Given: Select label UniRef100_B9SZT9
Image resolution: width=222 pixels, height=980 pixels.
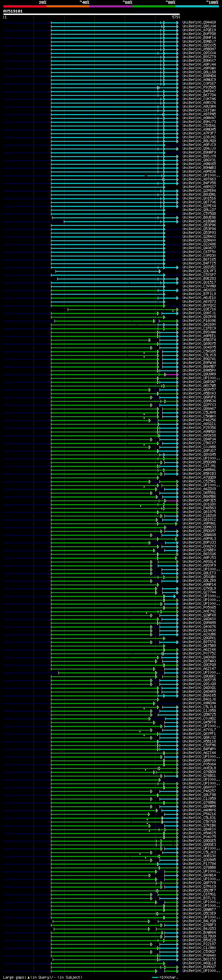Looking at the screenshot, I should pyautogui.click(x=199, y=57).
